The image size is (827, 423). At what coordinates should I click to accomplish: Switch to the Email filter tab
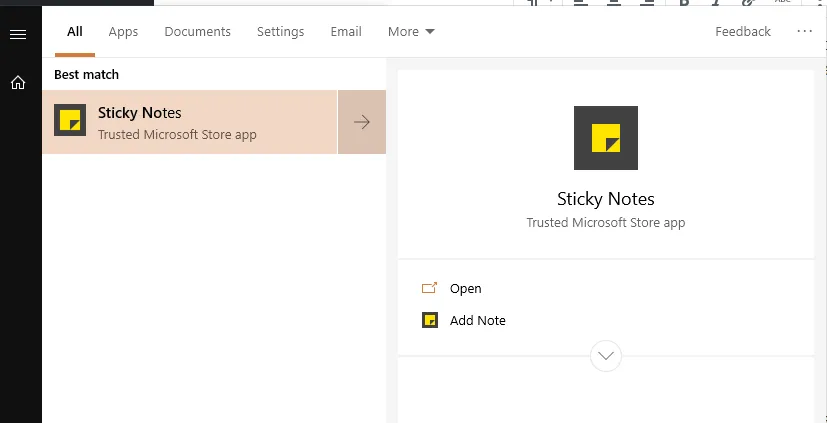point(346,32)
